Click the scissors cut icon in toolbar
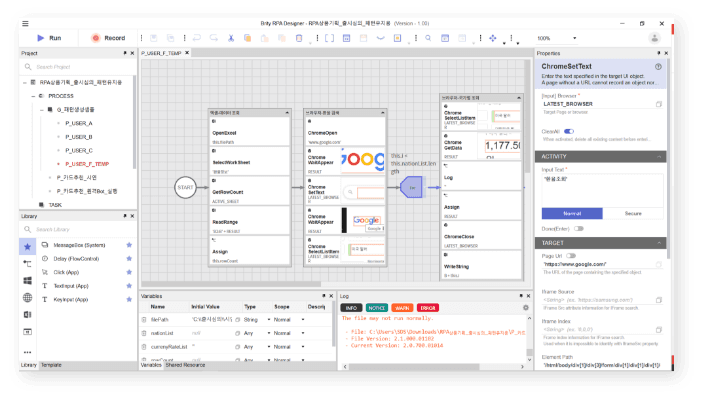The width and height of the screenshot is (702, 399). [231, 38]
